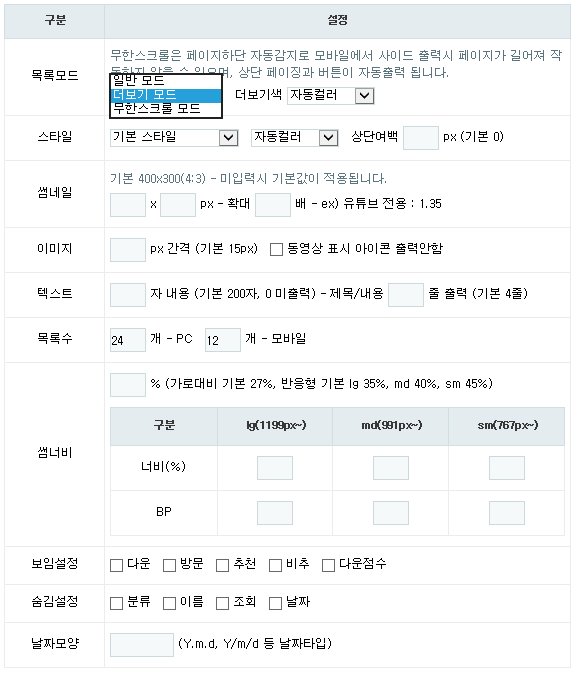Open the 스타일 자동컬러 dropdown
Image resolution: width=577 pixels, height=673 pixels.
point(295,138)
